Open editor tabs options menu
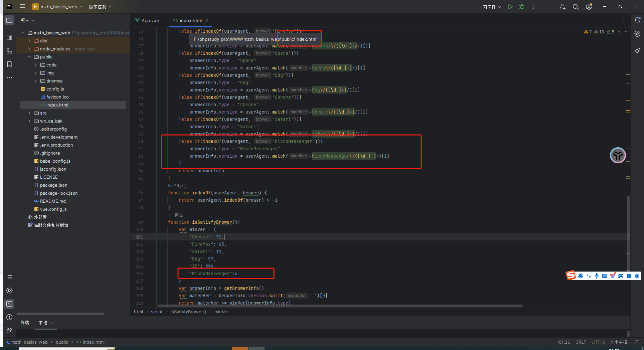644x350 pixels. pos(624,20)
